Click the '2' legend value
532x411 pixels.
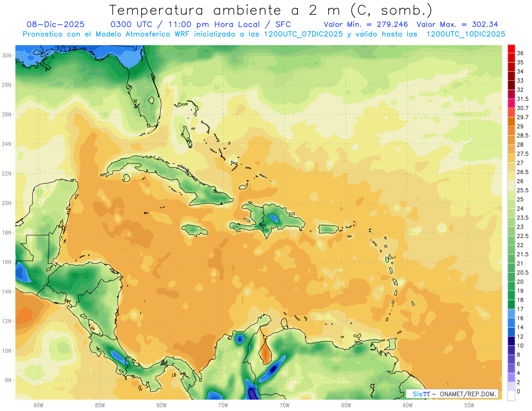[519, 382]
